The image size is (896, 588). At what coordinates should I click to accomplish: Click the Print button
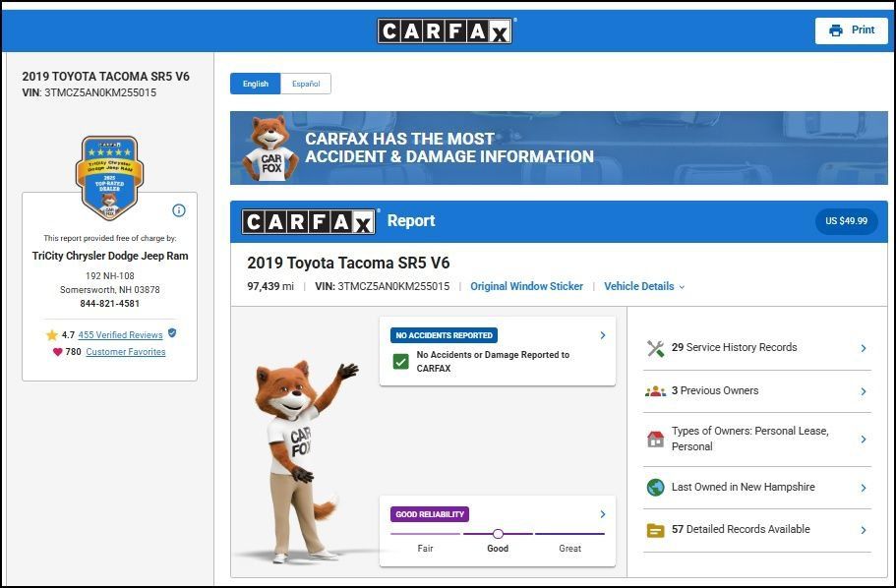click(x=852, y=30)
